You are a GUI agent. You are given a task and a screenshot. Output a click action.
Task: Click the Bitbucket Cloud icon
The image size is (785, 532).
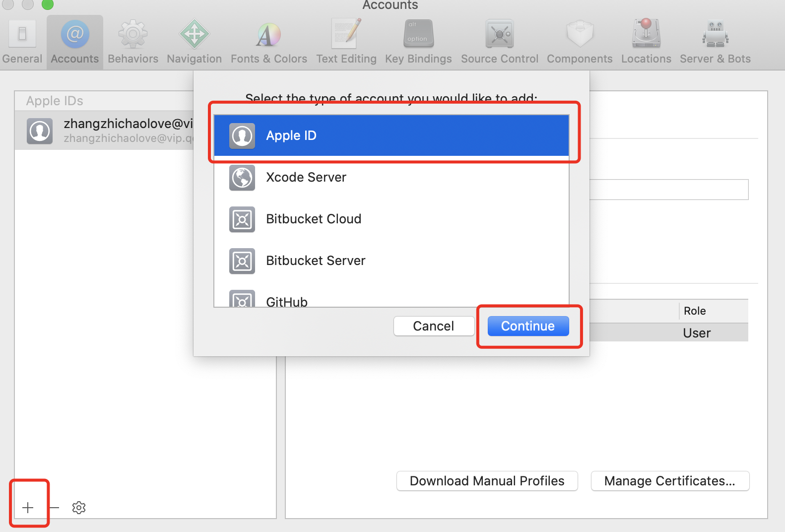pos(242,219)
